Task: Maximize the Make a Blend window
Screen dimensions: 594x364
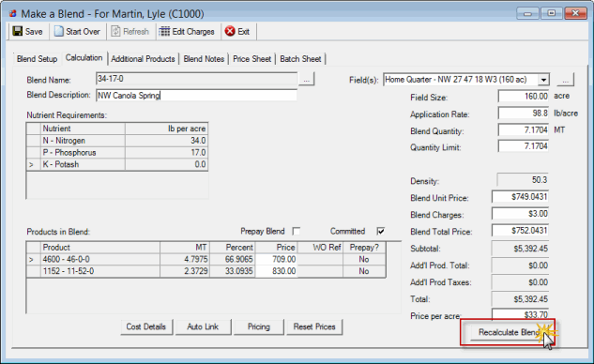Action: (x=551, y=14)
